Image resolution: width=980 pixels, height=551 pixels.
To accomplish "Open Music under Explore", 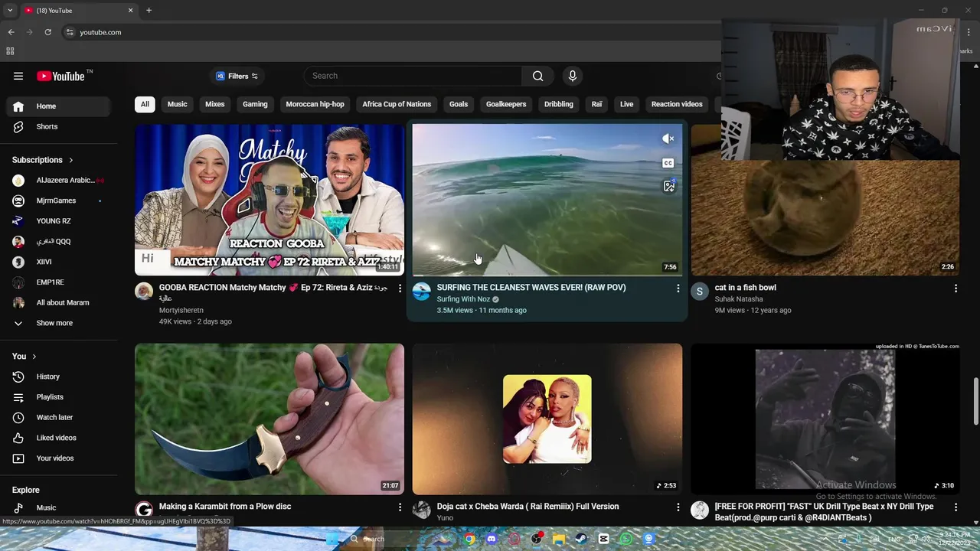I will coord(58,508).
